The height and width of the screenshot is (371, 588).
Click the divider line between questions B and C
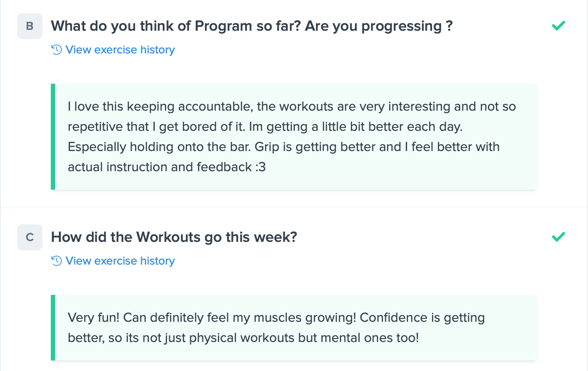tap(294, 207)
